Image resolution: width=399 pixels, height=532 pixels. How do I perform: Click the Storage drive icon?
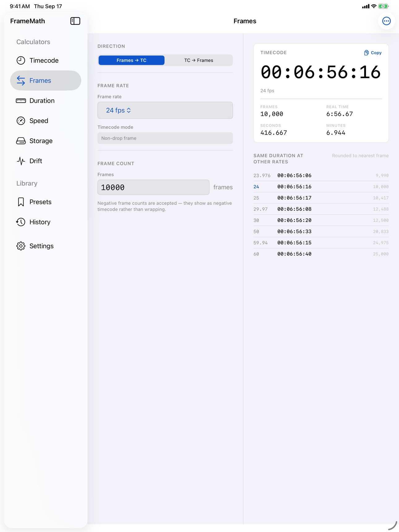21,141
